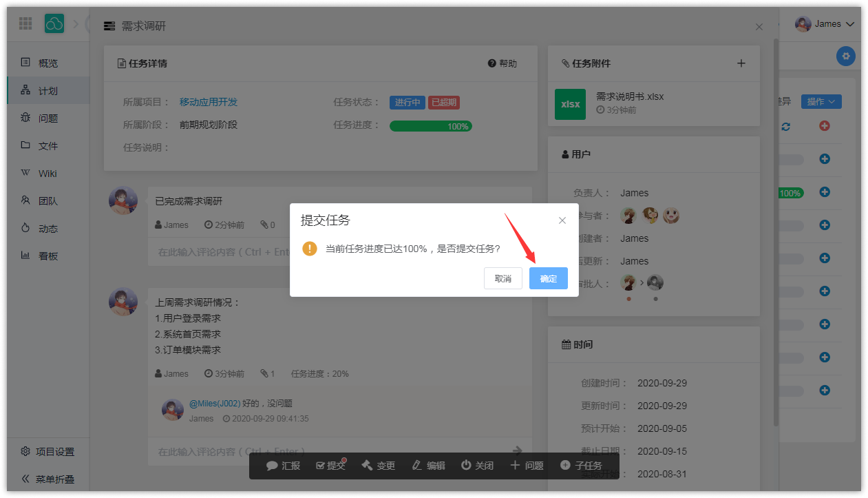Open the 移动应用开发 project link
The height and width of the screenshot is (498, 868).
209,102
